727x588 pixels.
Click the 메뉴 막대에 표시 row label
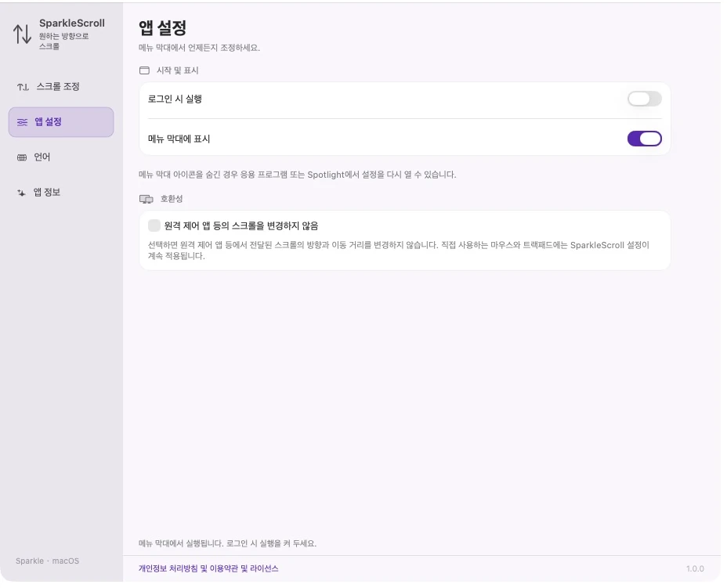tap(180, 140)
